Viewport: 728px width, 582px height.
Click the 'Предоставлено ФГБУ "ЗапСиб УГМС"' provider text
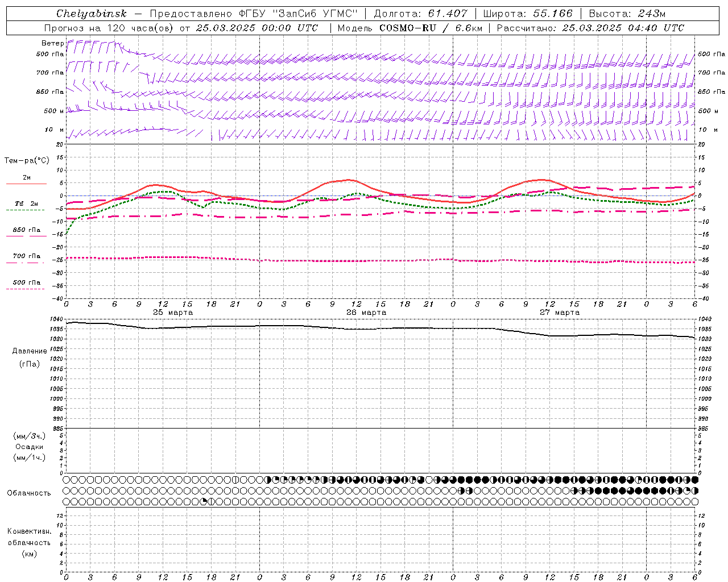point(253,14)
